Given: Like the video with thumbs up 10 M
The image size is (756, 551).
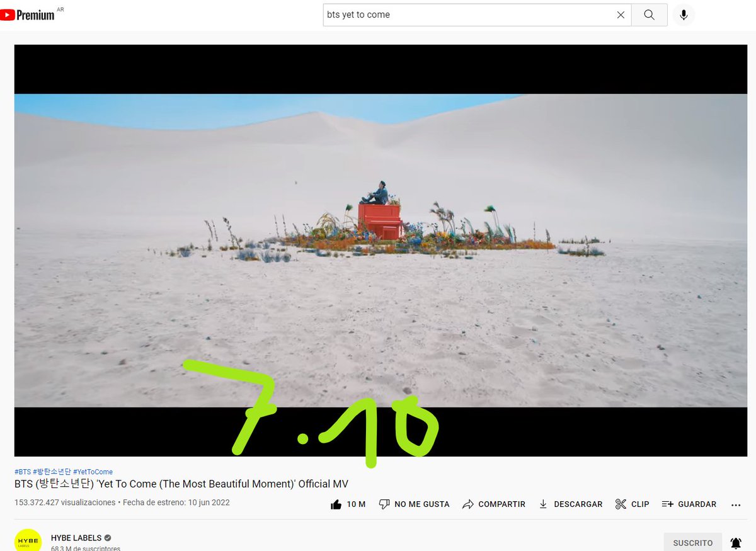Looking at the screenshot, I should [348, 504].
